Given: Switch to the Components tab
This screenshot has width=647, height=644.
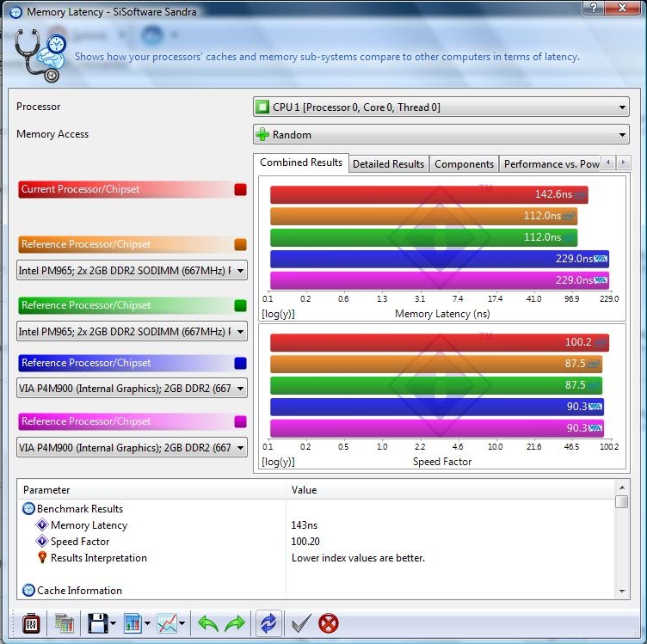Looking at the screenshot, I should [464, 164].
